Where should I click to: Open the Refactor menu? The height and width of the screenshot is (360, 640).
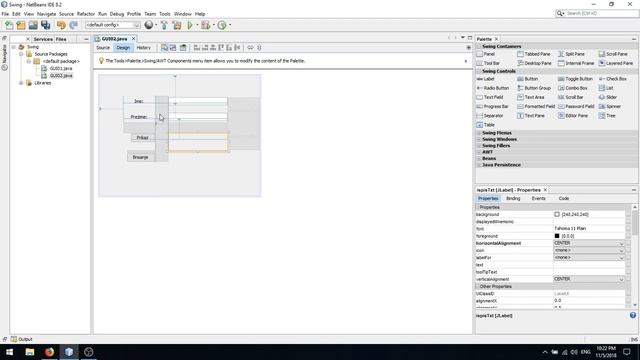(86, 14)
